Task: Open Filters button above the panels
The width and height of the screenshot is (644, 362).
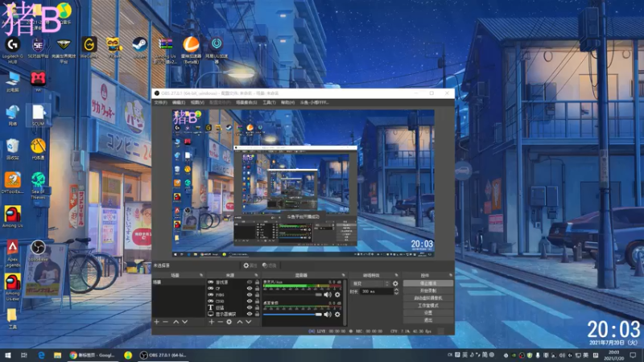Action: pos(269,265)
